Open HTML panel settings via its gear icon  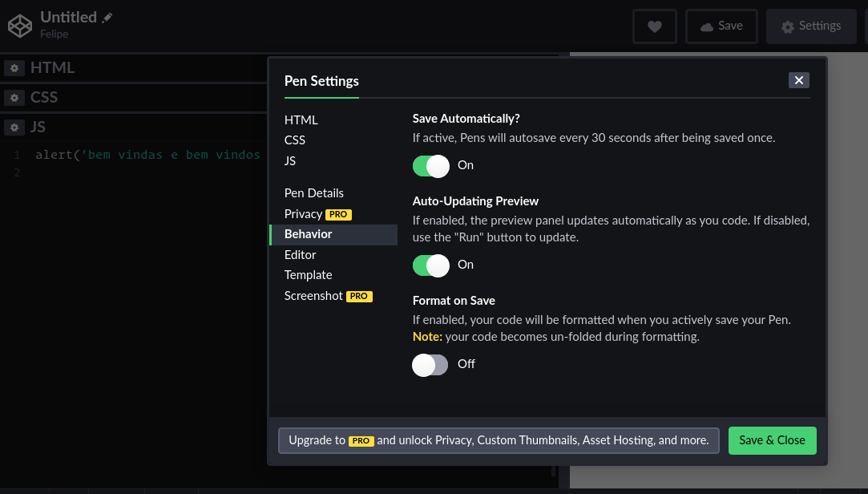pyautogui.click(x=14, y=67)
